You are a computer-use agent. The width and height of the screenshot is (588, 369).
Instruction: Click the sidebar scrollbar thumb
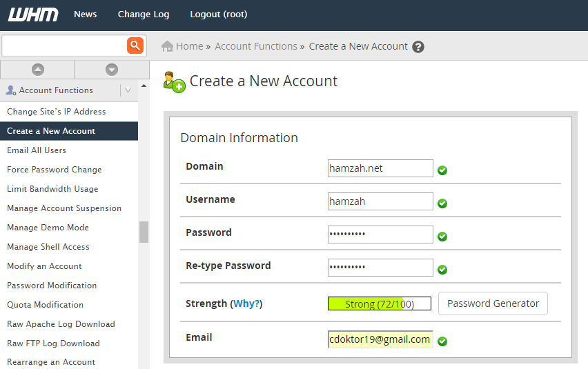point(144,232)
